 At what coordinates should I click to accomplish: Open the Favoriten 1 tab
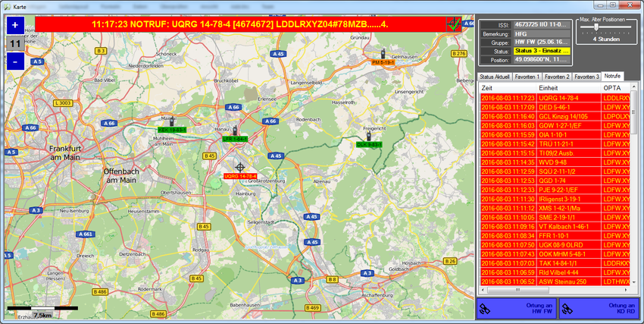click(527, 77)
